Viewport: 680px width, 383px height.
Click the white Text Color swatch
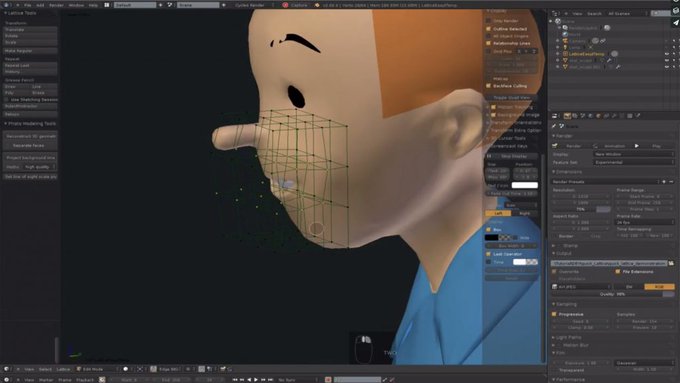click(x=525, y=185)
